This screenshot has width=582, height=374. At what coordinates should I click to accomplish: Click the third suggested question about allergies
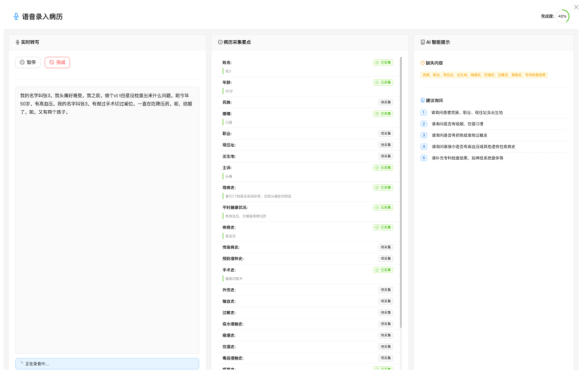click(459, 135)
